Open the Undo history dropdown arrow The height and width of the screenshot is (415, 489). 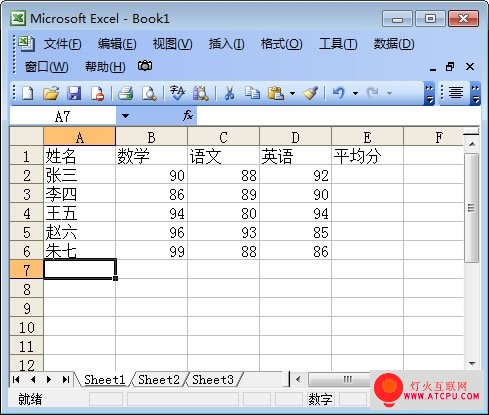point(355,93)
